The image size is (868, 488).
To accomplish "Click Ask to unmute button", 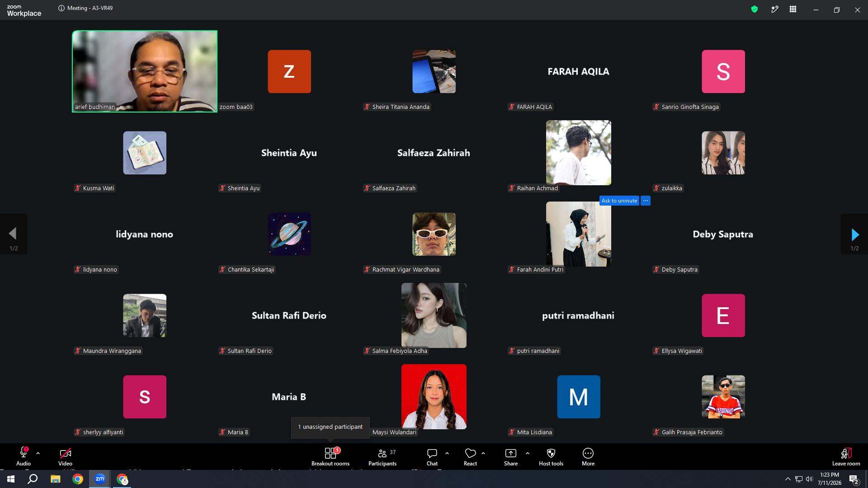I will [619, 201].
